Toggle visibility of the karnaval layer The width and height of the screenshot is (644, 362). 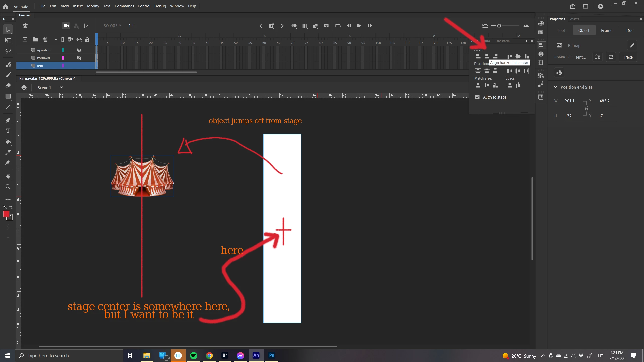tap(79, 58)
